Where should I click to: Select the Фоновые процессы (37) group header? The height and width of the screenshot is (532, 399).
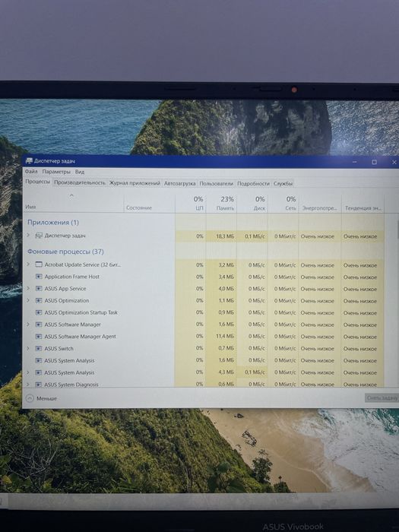click(x=65, y=252)
